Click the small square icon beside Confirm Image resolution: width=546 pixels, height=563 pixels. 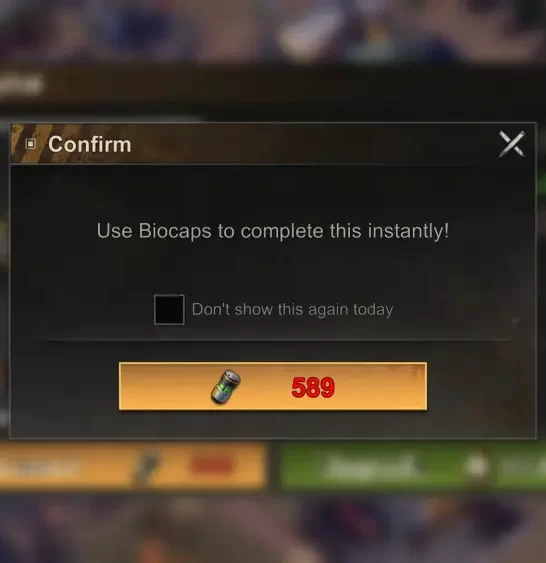pyautogui.click(x=31, y=144)
